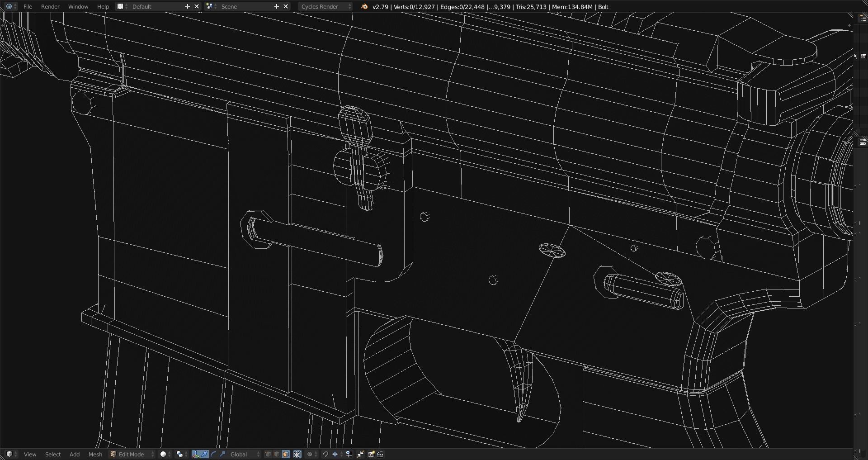This screenshot has width=868, height=460.
Task: Open the Cycles Render engine dropdown
Action: coord(325,6)
